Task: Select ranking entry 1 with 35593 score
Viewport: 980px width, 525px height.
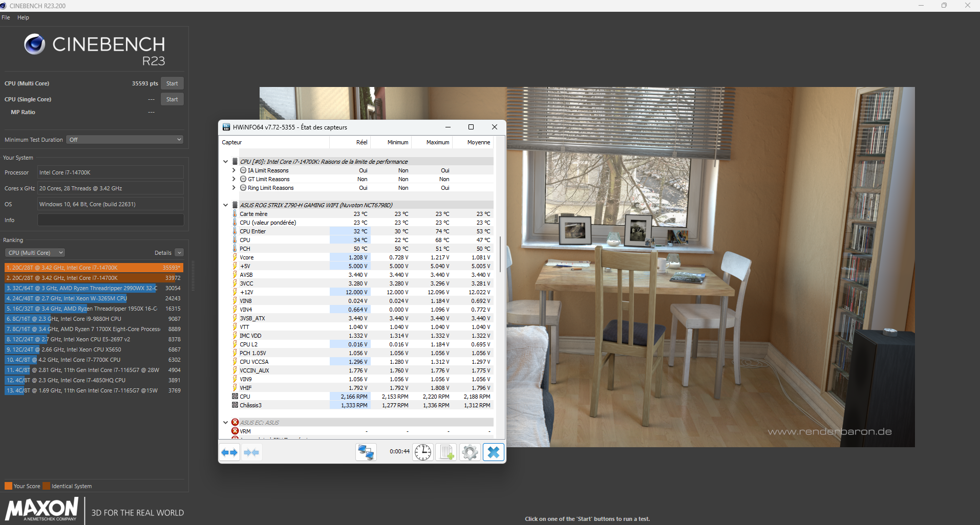Action: point(94,268)
